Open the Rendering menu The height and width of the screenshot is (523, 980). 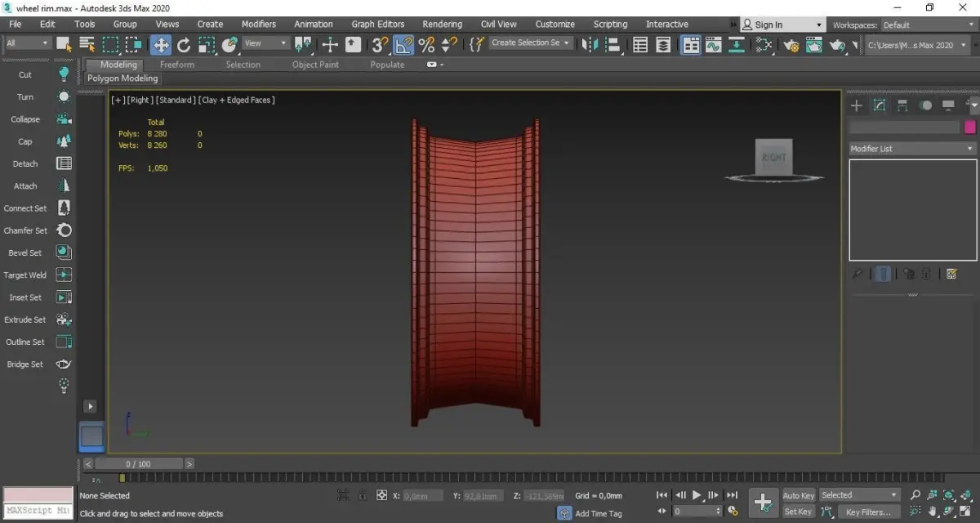click(442, 24)
